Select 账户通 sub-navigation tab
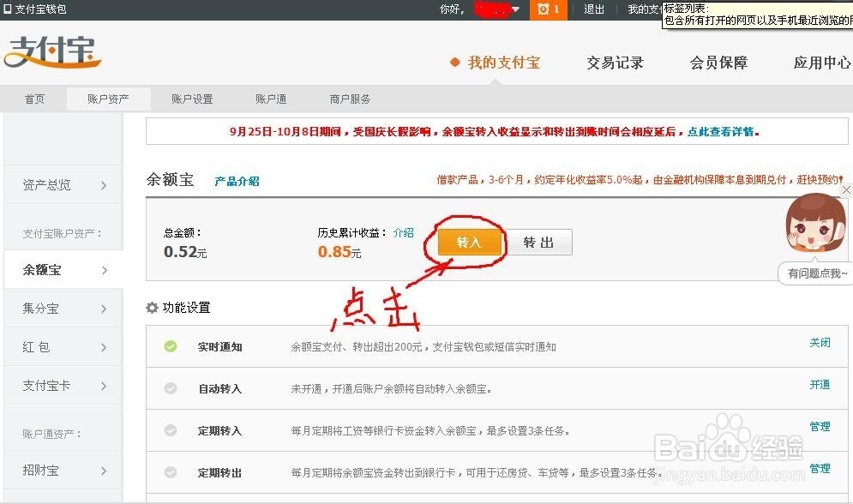853x504 pixels. [x=271, y=99]
